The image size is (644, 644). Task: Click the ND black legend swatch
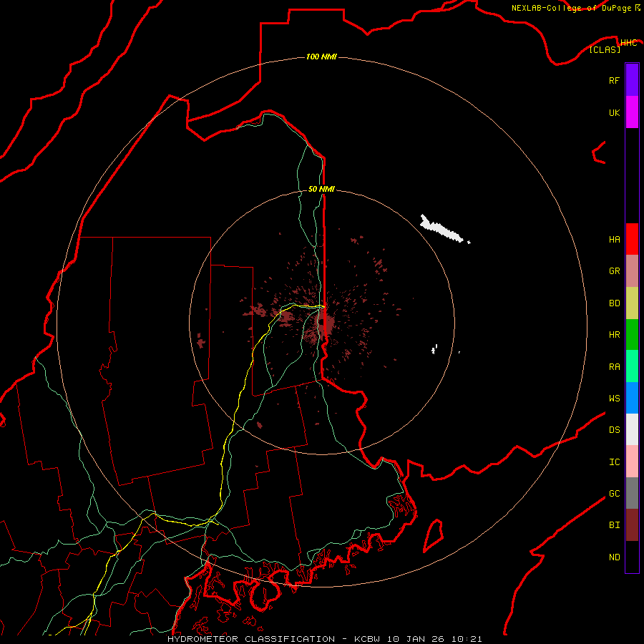tap(632, 557)
